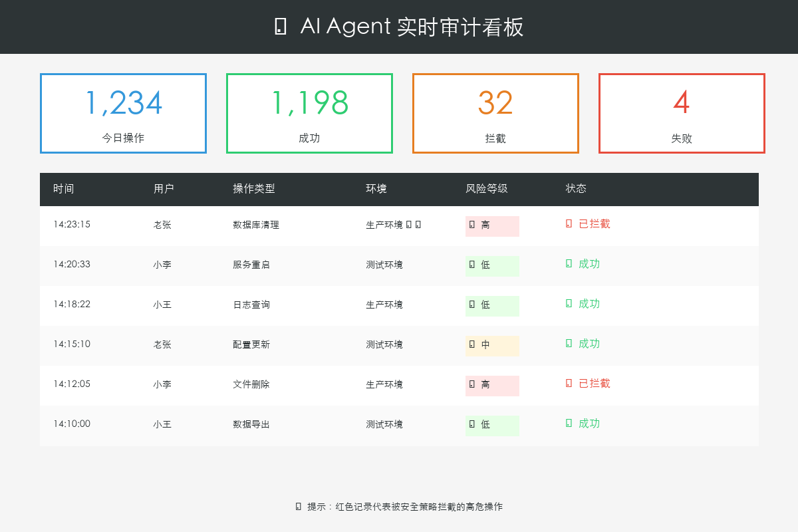Sort by the 状态 column header
Screen dimensions: 798x532
[x=576, y=189]
